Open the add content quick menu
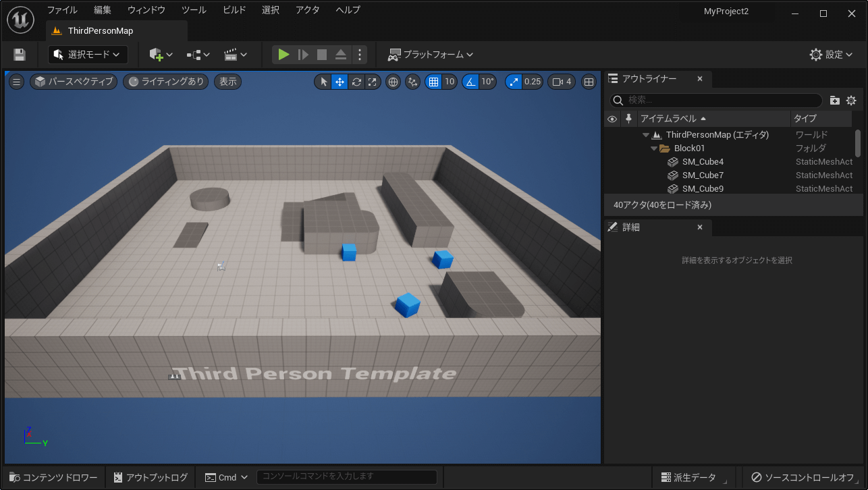The image size is (868, 490). point(161,55)
